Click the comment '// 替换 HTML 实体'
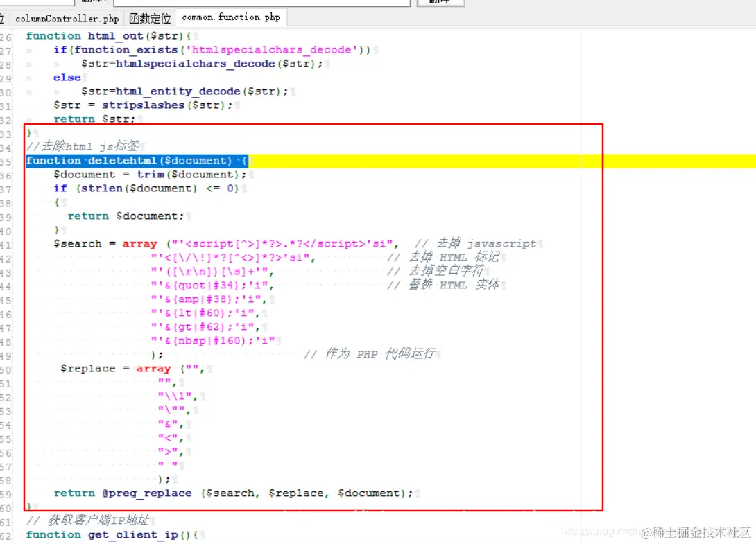The height and width of the screenshot is (544, 756). pos(443,285)
